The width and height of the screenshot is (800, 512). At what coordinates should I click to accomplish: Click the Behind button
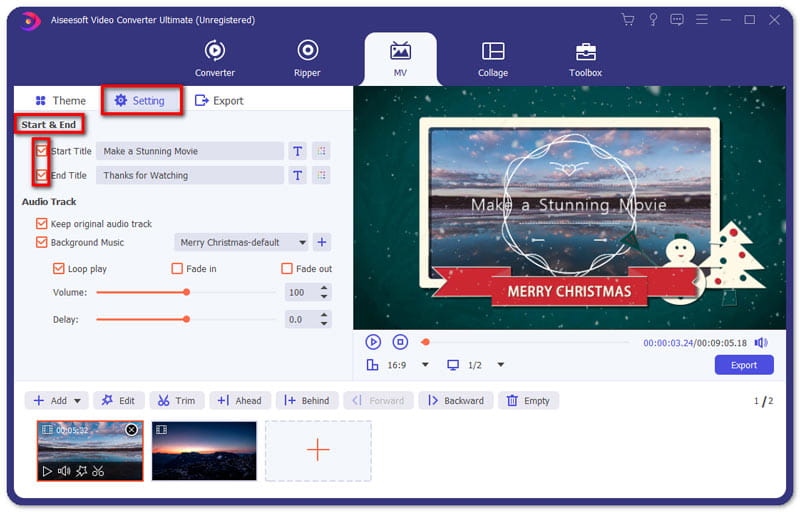(x=307, y=401)
